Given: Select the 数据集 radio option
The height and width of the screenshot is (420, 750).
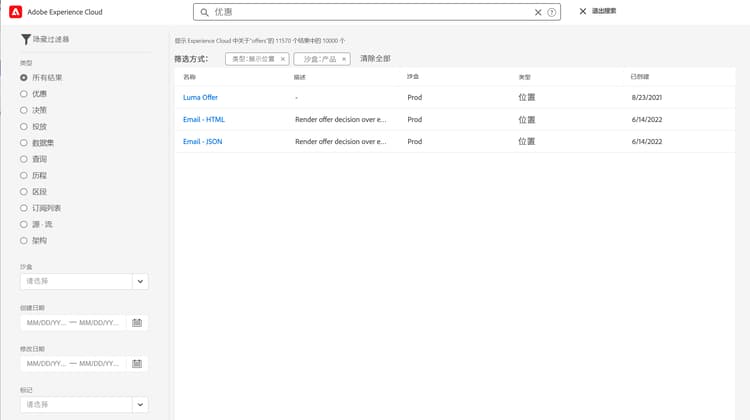Looking at the screenshot, I should pos(23,143).
